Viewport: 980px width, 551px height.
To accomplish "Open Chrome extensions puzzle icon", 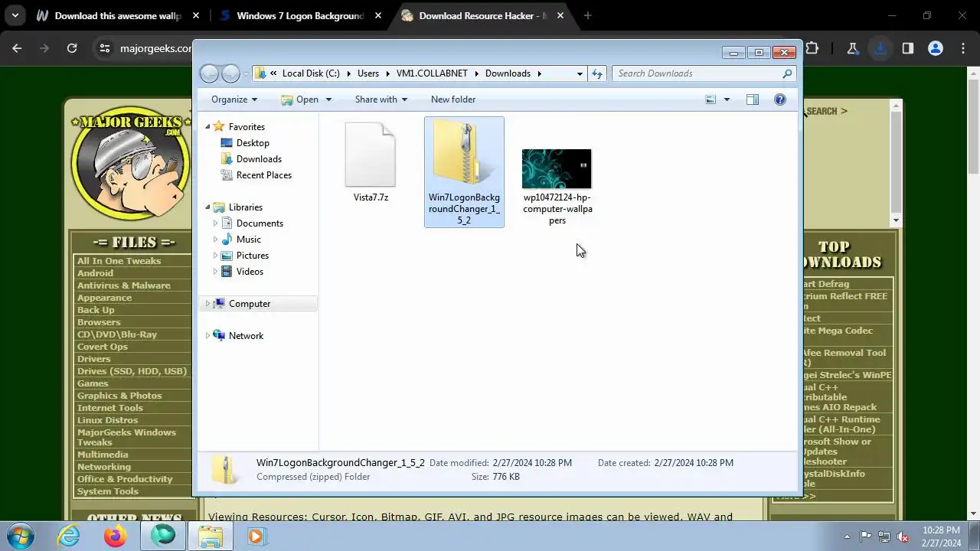I will point(812,48).
